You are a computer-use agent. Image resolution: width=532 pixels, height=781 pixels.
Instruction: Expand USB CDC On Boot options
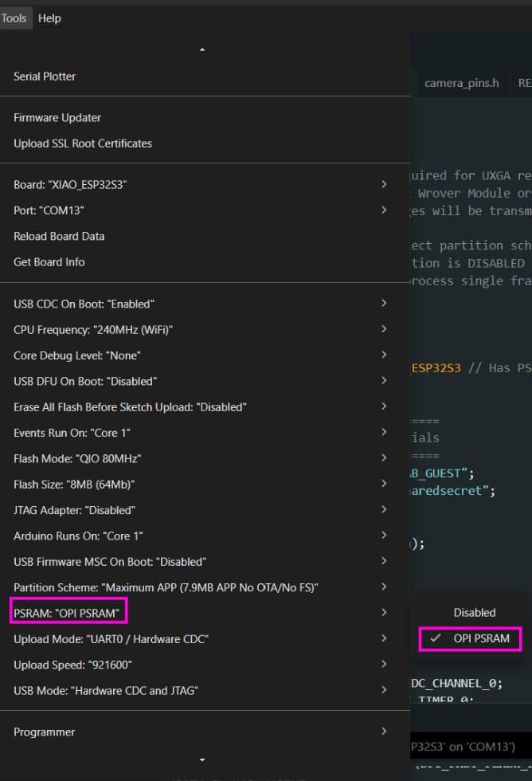pos(205,304)
